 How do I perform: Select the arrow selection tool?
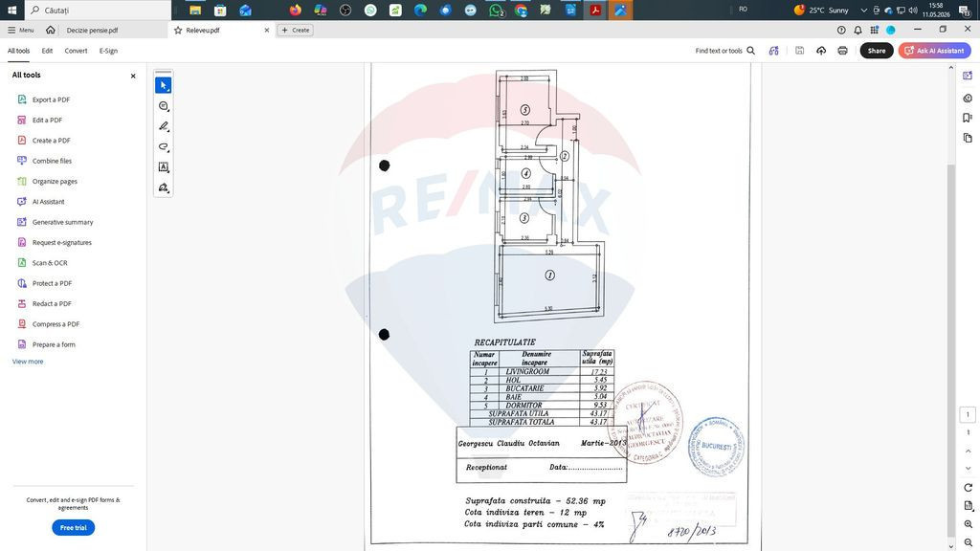(163, 85)
